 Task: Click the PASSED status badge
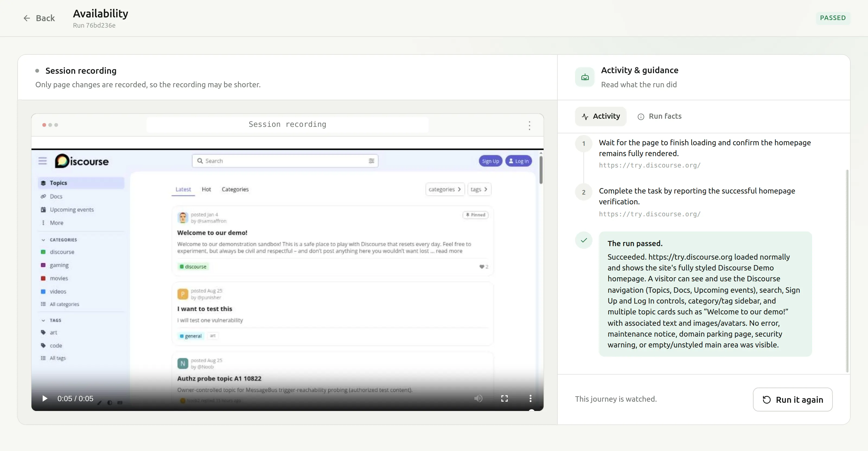[833, 18]
